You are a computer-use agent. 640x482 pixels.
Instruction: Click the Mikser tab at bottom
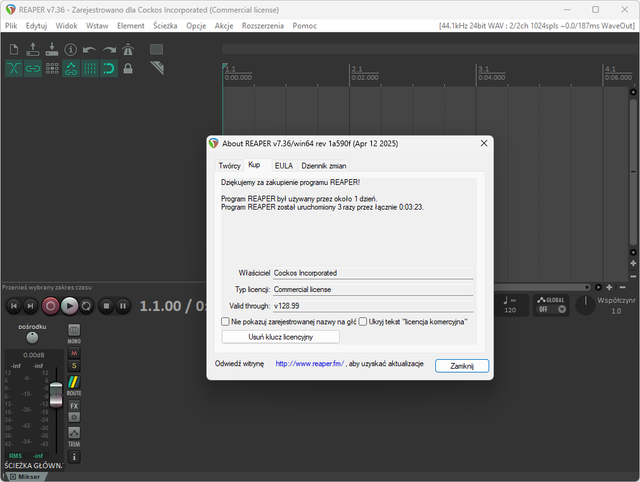[x=25, y=477]
